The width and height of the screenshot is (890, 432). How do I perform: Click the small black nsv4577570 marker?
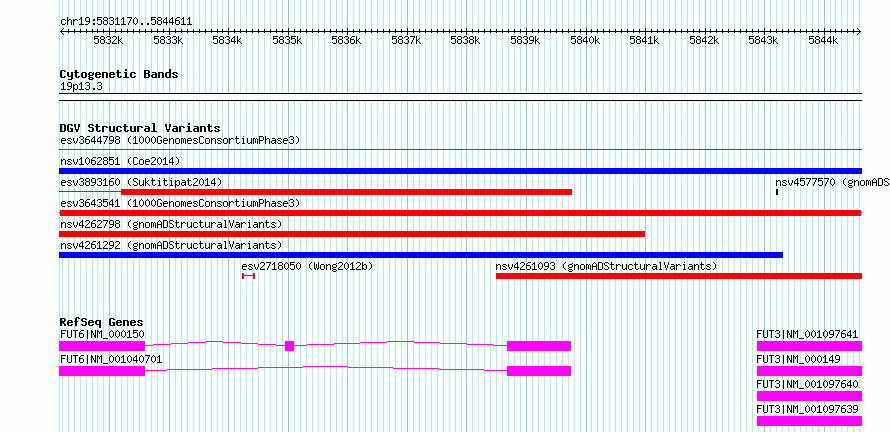point(776,192)
